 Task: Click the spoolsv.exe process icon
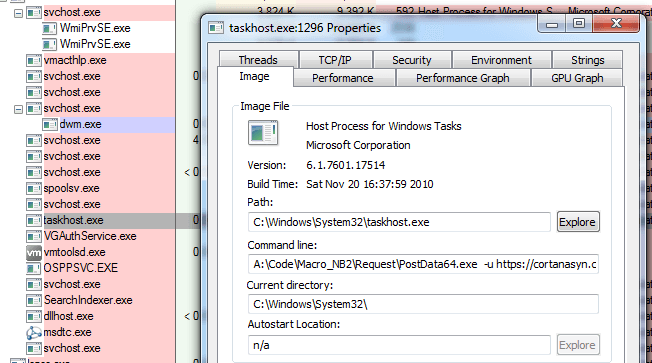point(34,188)
